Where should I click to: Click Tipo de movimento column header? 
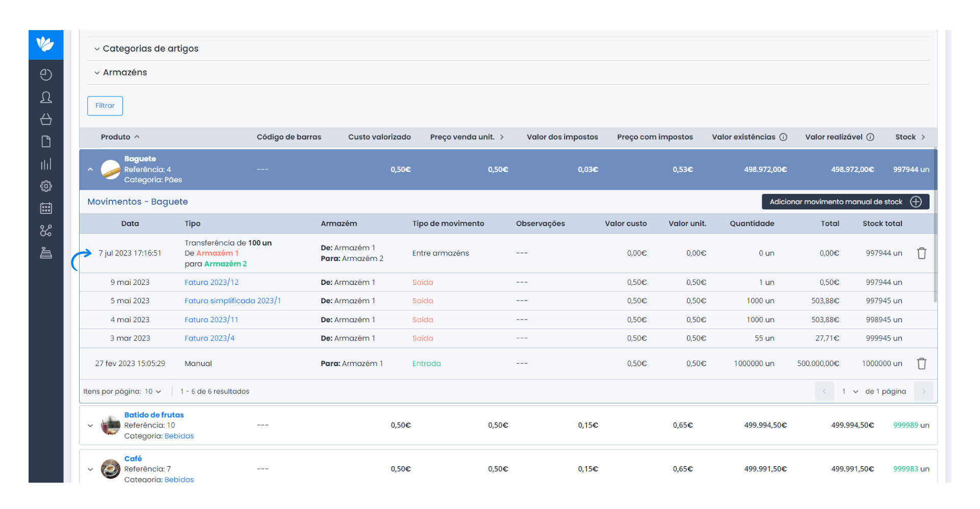(x=448, y=224)
